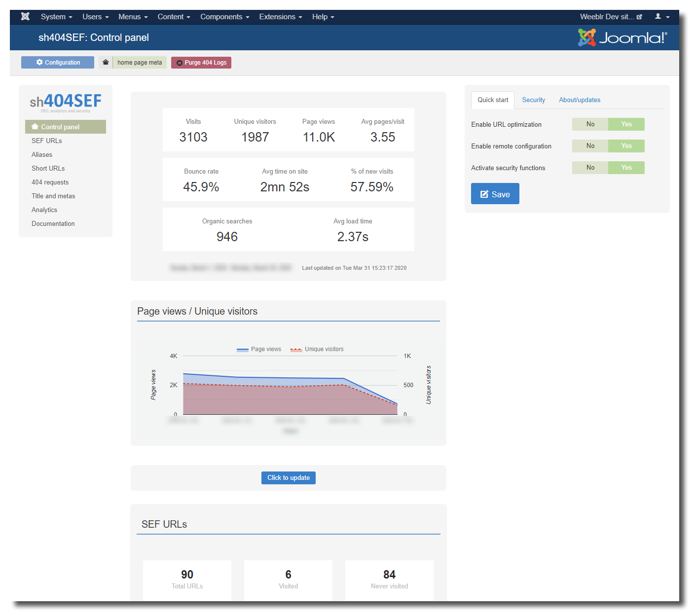This screenshot has height=616, width=694.
Task: Click the home page meta button
Action: pos(140,62)
